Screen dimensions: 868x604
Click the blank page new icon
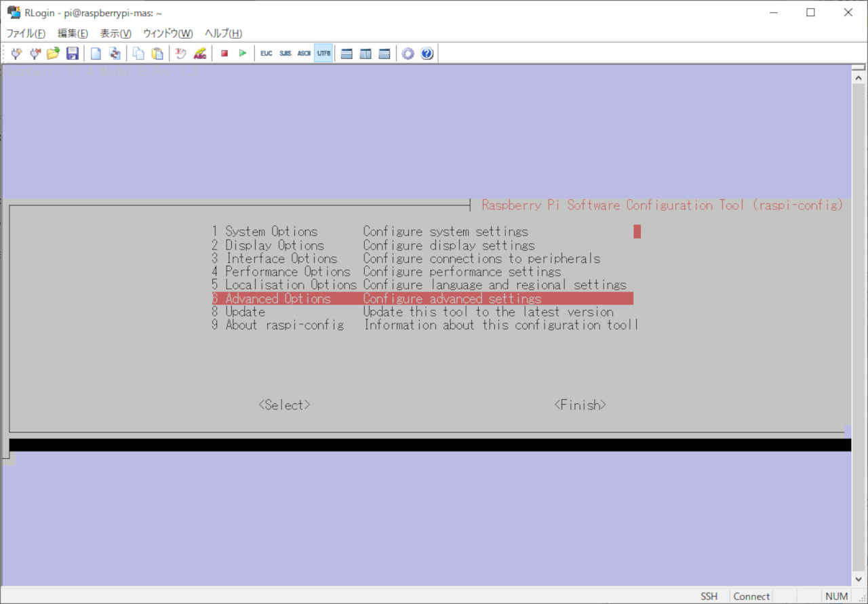(96, 54)
